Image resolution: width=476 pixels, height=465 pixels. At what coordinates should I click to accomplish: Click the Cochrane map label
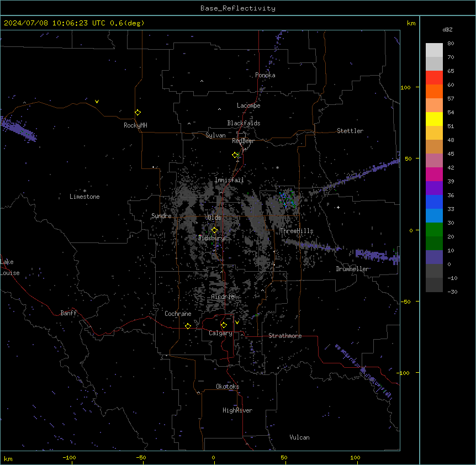click(178, 314)
